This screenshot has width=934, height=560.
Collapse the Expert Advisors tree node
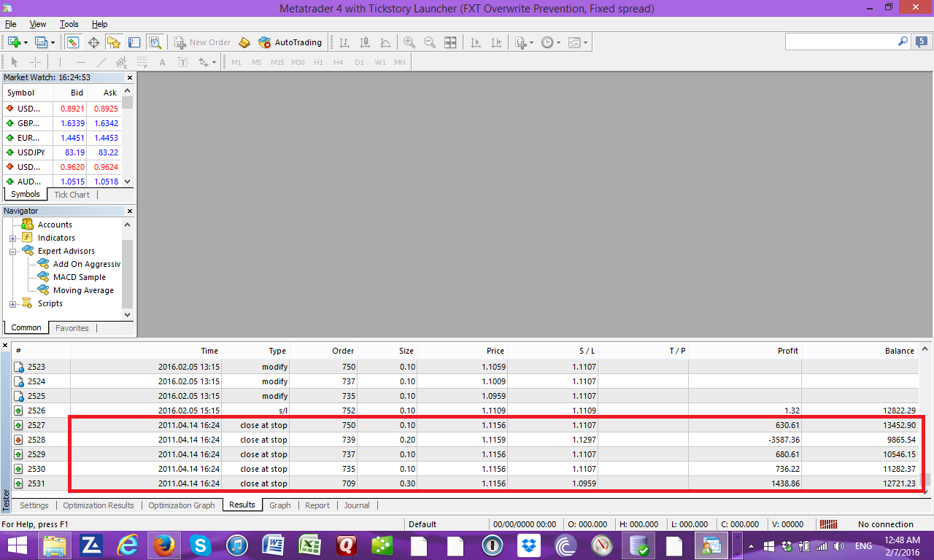point(13,251)
